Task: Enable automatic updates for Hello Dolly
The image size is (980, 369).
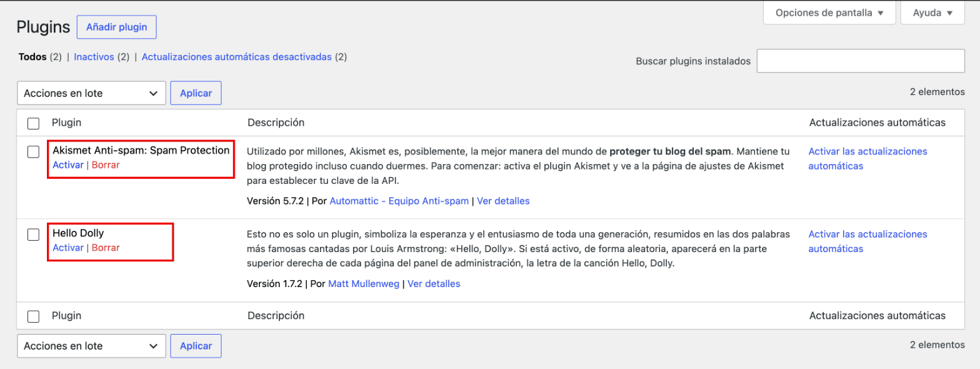Action: click(868, 241)
